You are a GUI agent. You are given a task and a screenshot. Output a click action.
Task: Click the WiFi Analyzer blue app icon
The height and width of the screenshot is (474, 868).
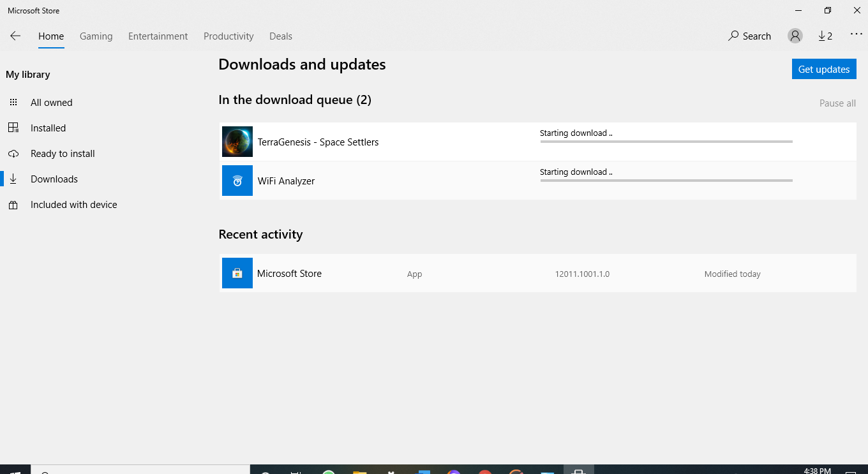[237, 181]
